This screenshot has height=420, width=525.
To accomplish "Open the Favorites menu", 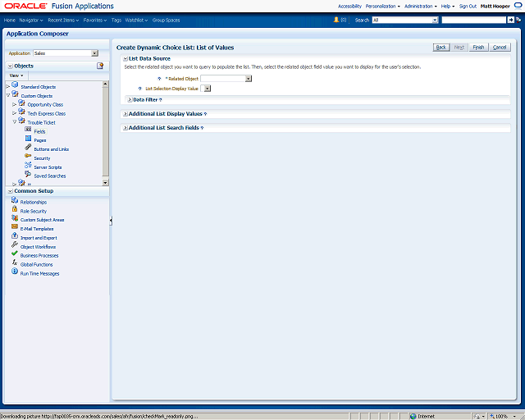I will coord(95,20).
